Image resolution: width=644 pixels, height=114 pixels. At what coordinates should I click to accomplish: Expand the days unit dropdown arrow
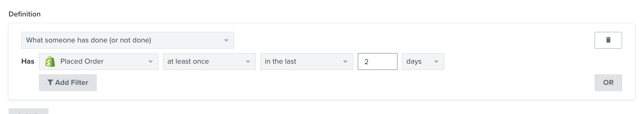tap(436, 62)
